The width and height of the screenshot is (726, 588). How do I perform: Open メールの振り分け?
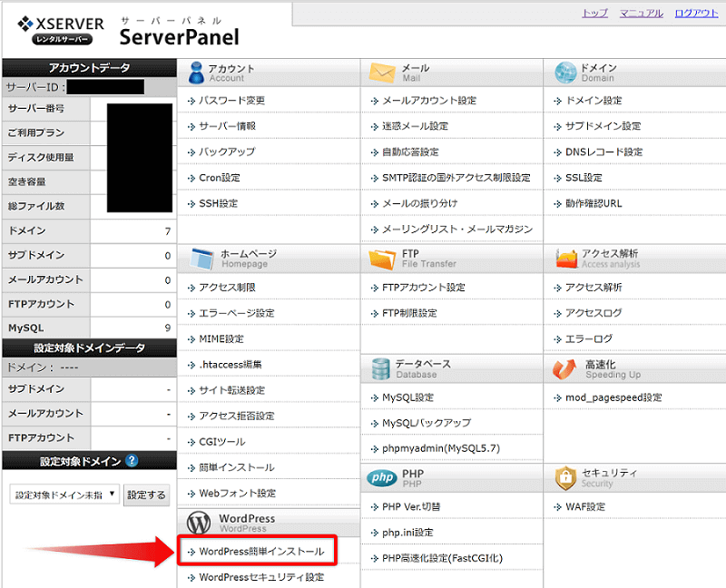[419, 203]
